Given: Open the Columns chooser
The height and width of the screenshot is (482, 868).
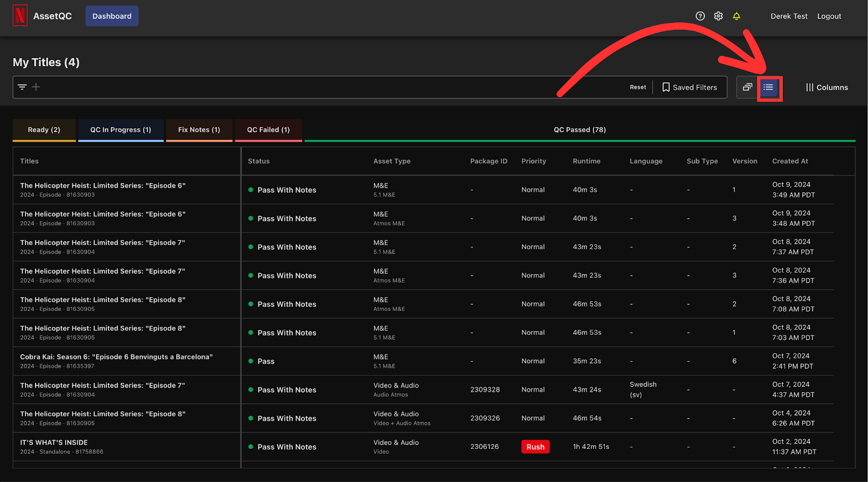Looking at the screenshot, I should coord(827,87).
